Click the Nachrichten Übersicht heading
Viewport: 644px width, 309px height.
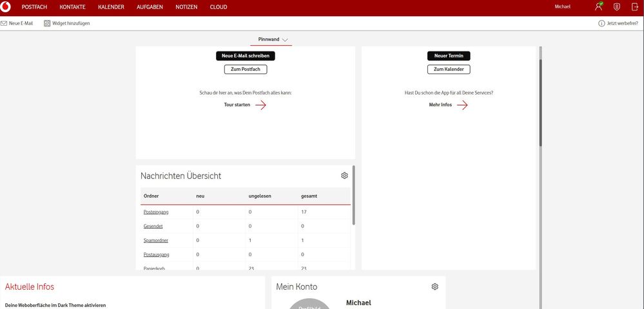[x=181, y=176]
